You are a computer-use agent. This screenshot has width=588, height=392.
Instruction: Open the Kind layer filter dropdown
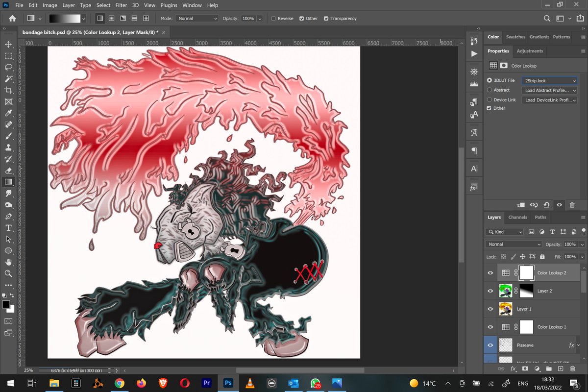[505, 232]
